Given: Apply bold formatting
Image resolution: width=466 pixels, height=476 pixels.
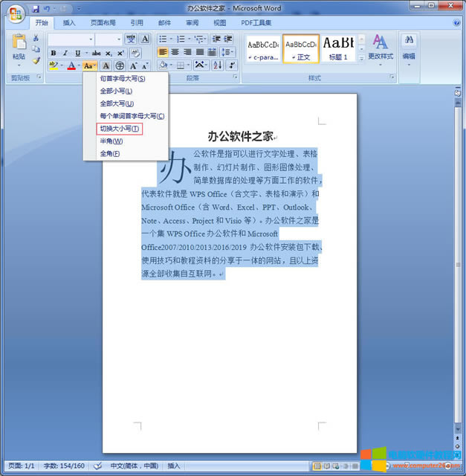Looking at the screenshot, I should coord(54,53).
